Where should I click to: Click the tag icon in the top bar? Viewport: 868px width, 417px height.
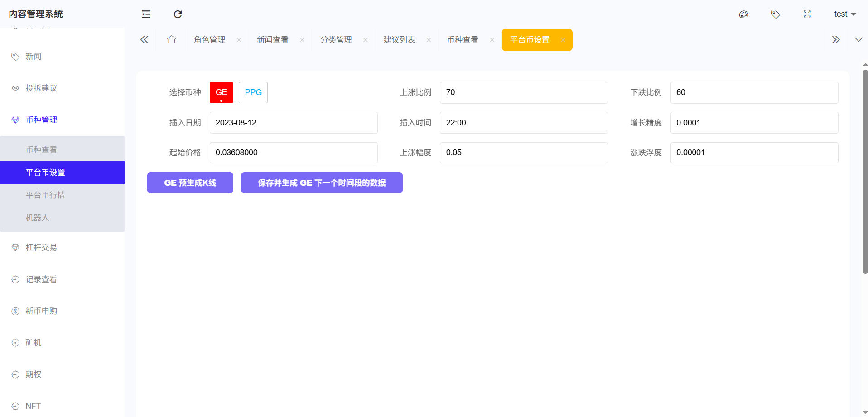775,14
